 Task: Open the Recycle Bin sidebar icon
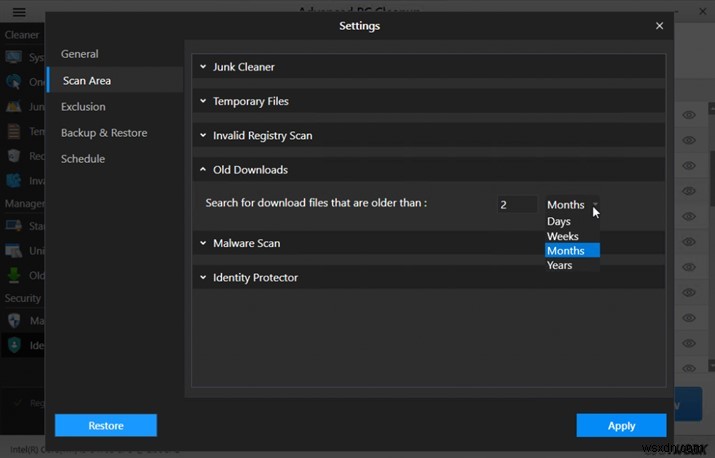tap(14, 155)
